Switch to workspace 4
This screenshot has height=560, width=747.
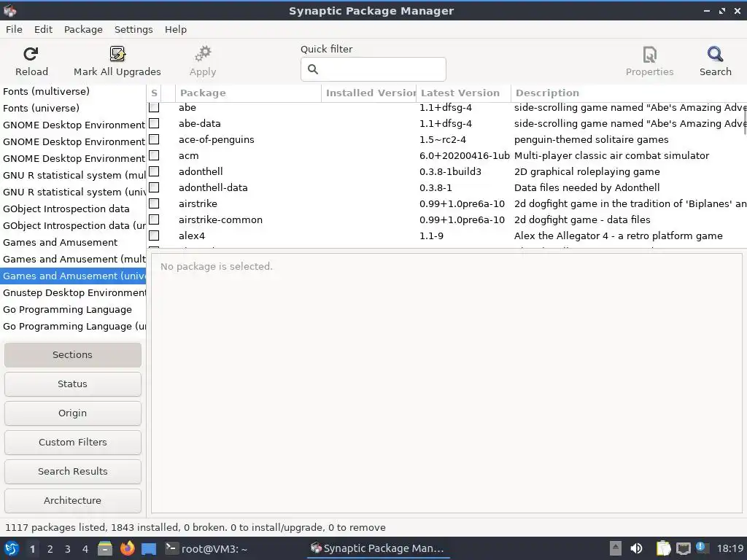click(85, 549)
